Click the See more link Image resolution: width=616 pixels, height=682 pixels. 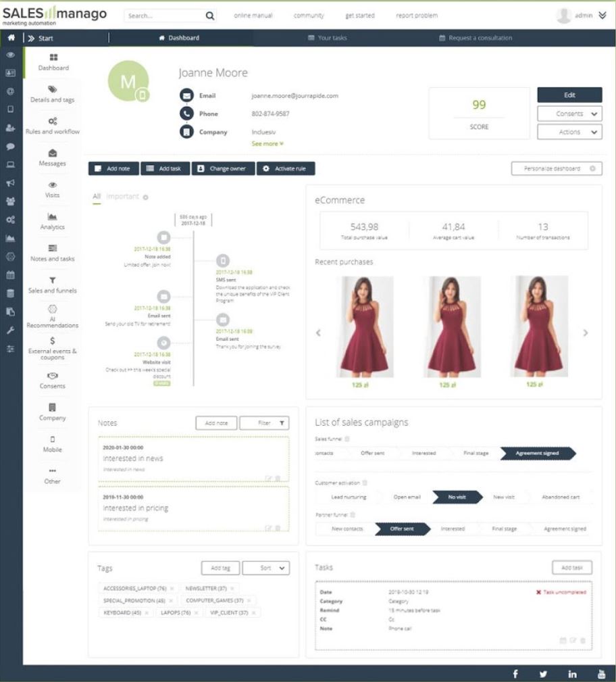(x=267, y=144)
